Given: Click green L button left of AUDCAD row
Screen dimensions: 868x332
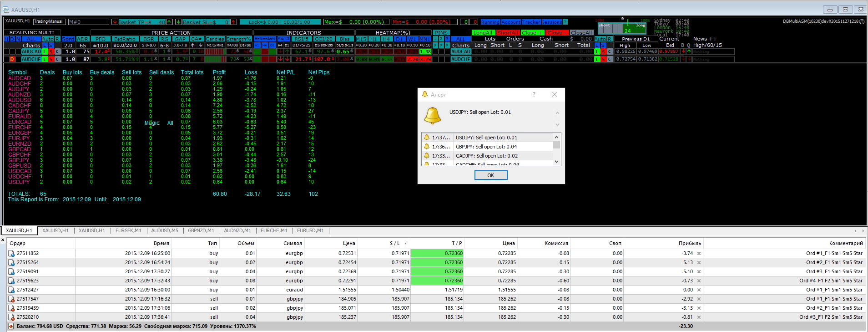Looking at the screenshot, I should [45, 52].
